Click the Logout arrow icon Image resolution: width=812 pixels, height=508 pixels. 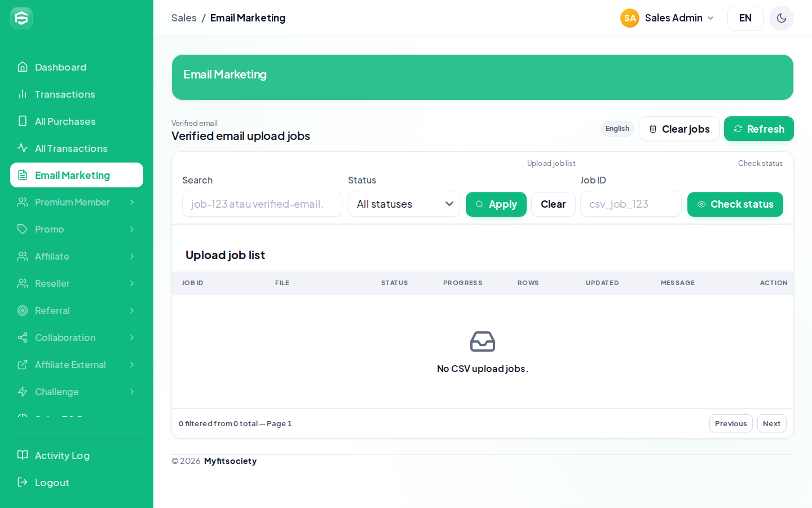(x=23, y=483)
